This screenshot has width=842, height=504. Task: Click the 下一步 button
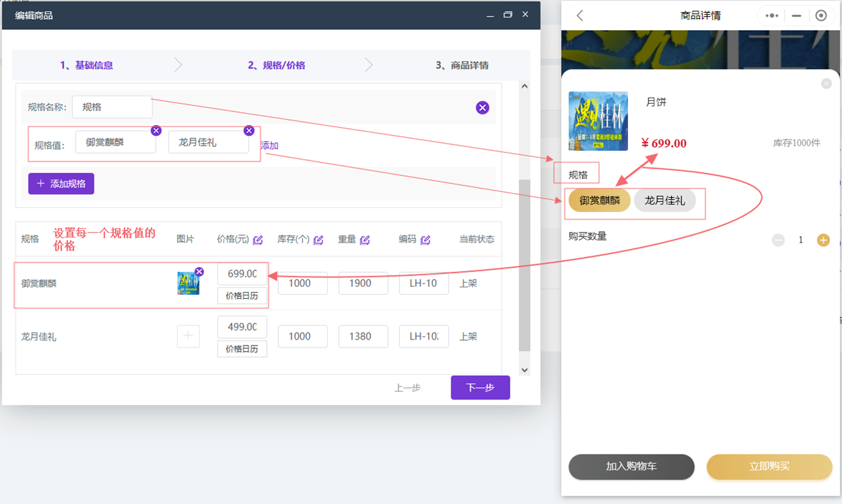480,388
